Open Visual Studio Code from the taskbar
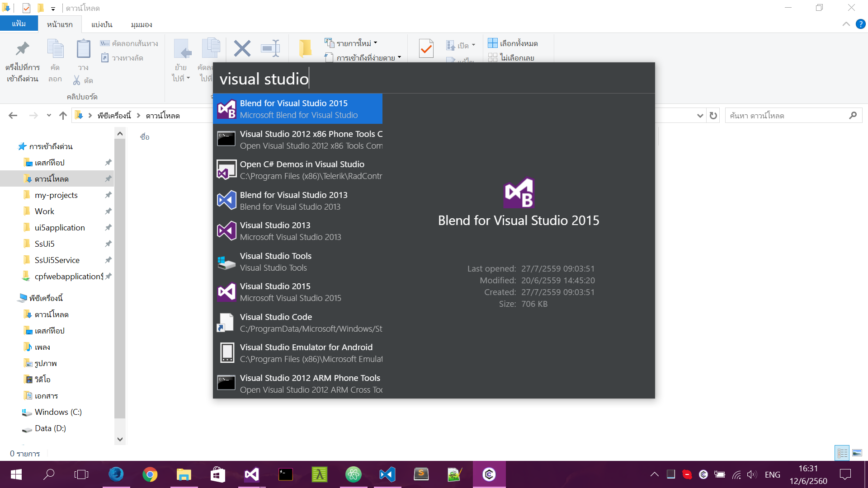868x488 pixels. [387, 474]
